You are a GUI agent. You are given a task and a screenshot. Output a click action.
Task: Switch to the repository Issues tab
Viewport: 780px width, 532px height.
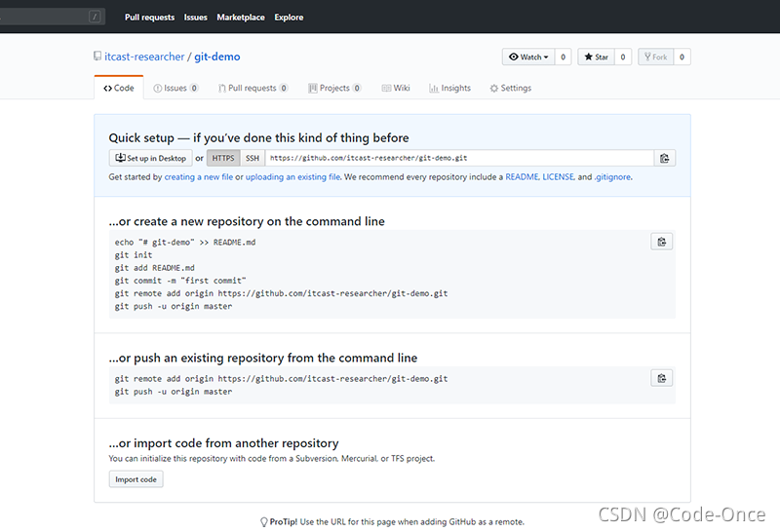[175, 88]
